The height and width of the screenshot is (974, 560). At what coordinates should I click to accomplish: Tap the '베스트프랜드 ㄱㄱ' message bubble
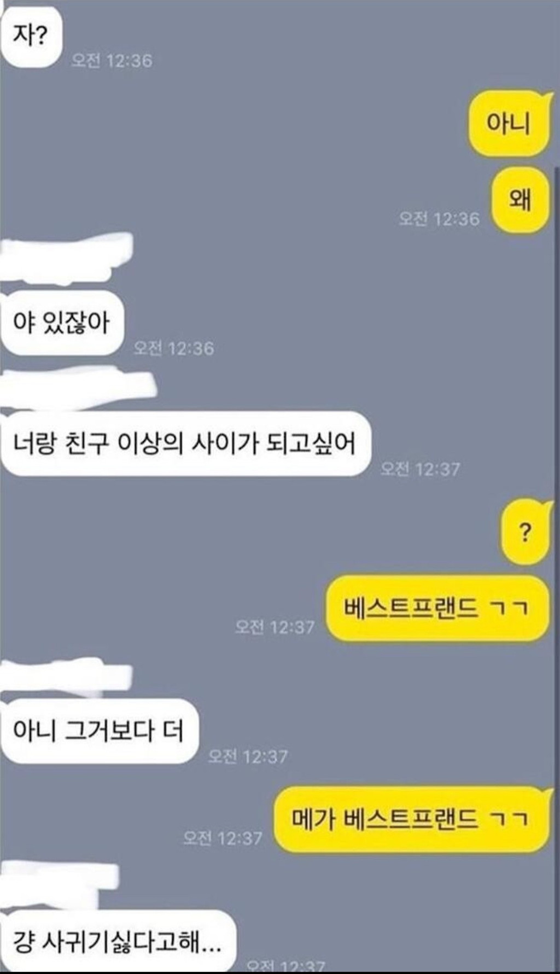436,608
